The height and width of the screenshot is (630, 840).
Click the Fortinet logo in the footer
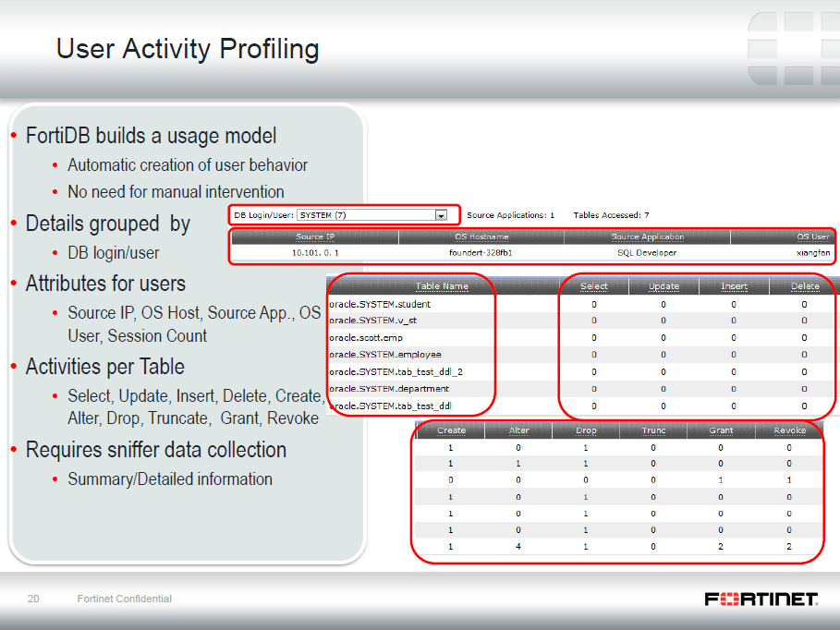click(761, 599)
